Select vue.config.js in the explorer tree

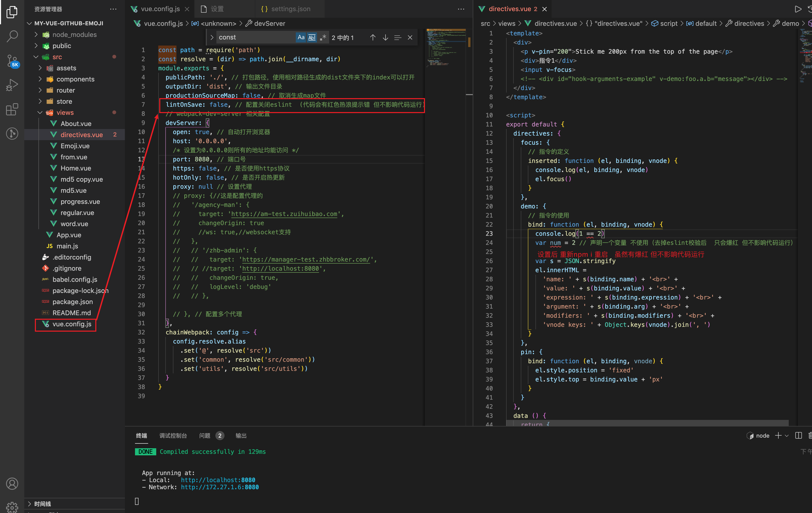(x=72, y=324)
